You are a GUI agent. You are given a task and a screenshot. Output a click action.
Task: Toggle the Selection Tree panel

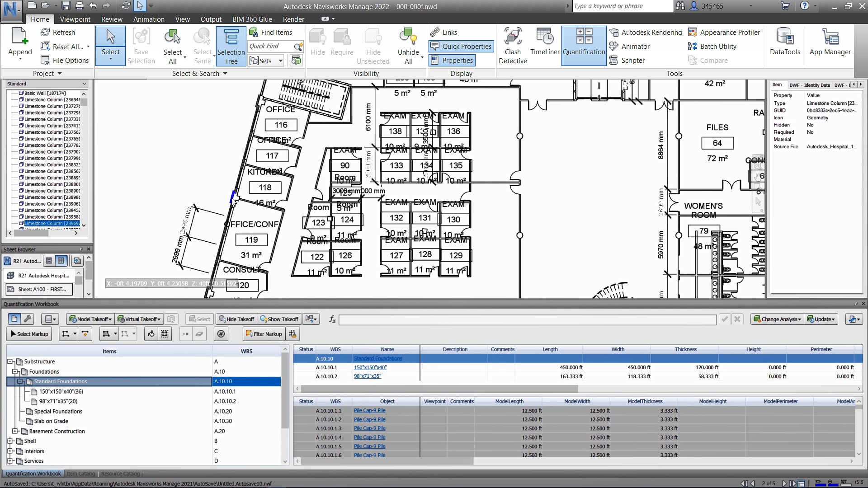[x=231, y=46]
